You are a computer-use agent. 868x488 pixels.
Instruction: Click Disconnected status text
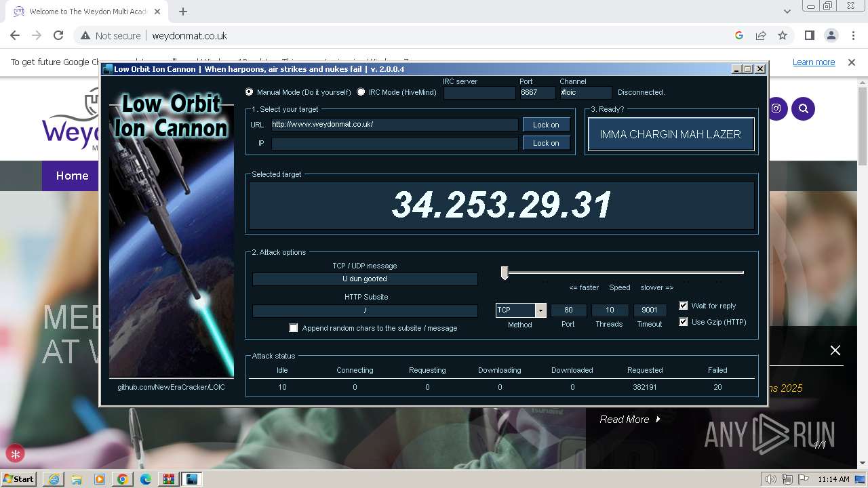[x=641, y=92]
